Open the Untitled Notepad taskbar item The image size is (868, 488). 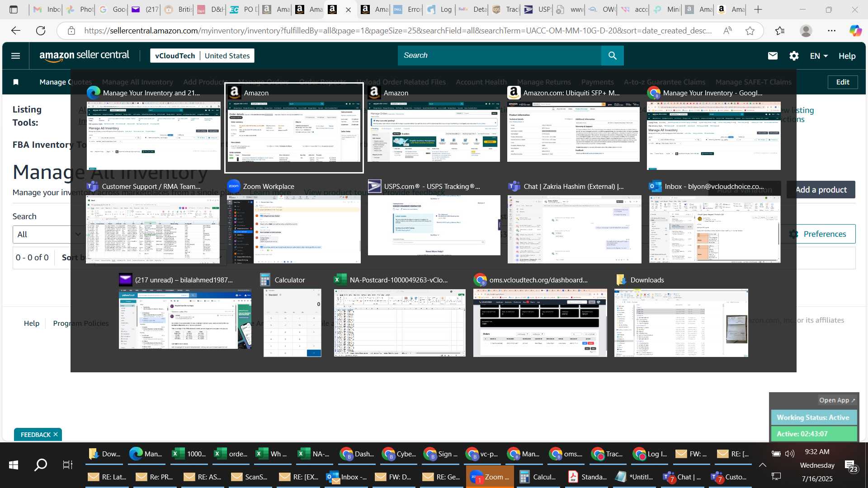pos(635,477)
